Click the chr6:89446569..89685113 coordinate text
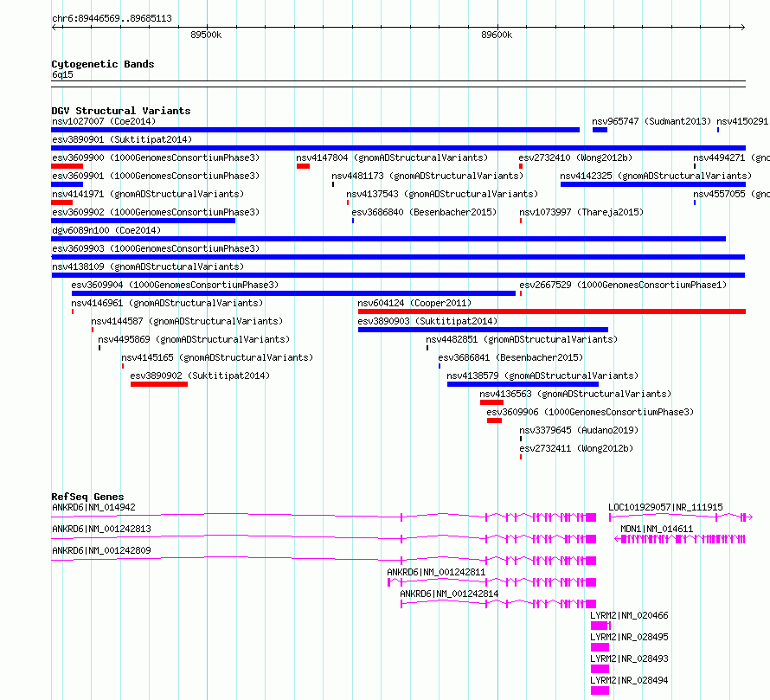Screen dimensions: 770x700 click(x=112, y=19)
